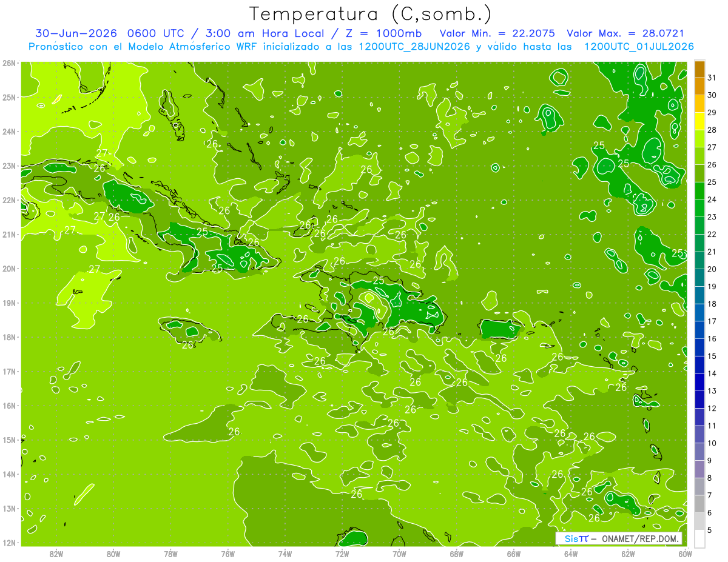Select the "Valor Max. = 28.0721" readout
The width and height of the screenshot is (728, 562).
pyautogui.click(x=625, y=33)
